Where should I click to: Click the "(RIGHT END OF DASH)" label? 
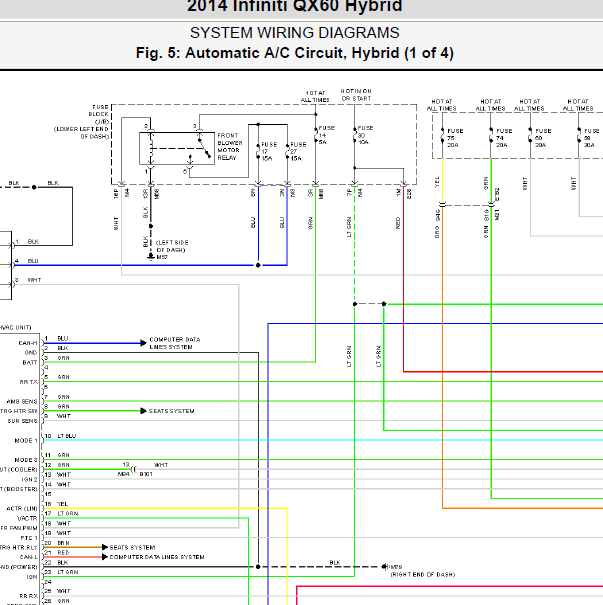click(x=423, y=575)
